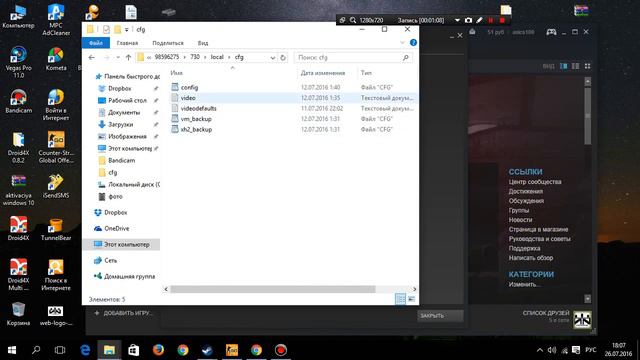
Task: Open фото folder in sidebar
Action: [115, 197]
